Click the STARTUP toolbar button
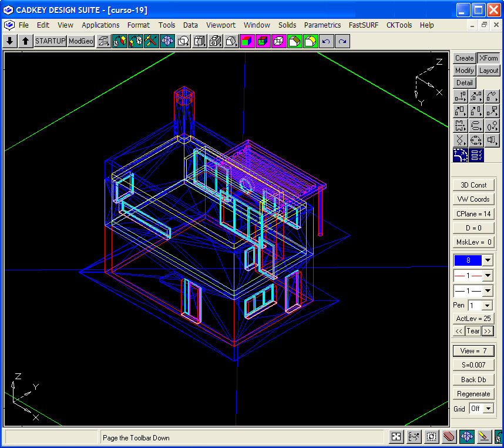Viewport: 504px width, 448px height. click(x=50, y=41)
